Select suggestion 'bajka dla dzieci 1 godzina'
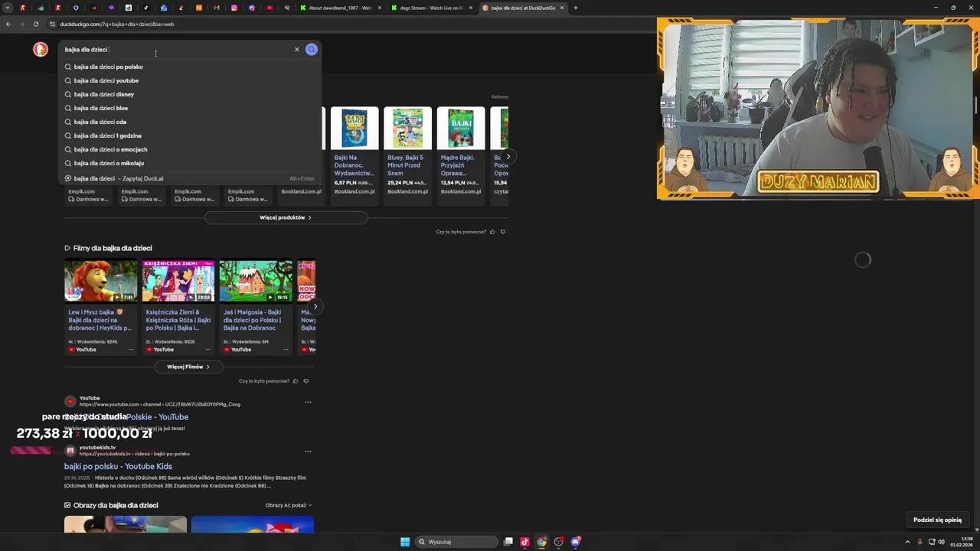Image resolution: width=980 pixels, height=551 pixels. [x=190, y=135]
